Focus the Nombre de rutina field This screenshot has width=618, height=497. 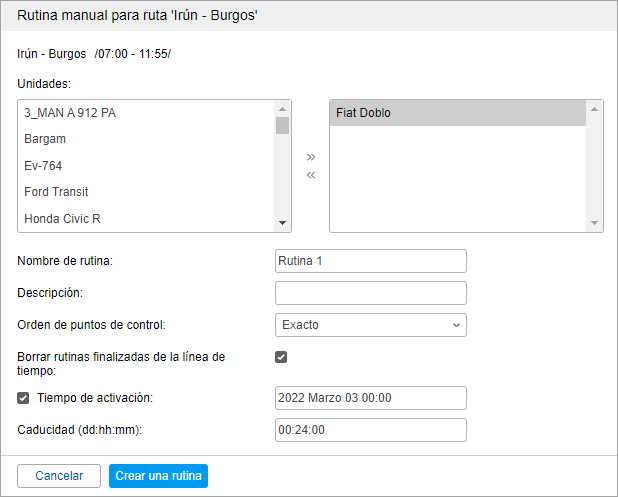370,261
